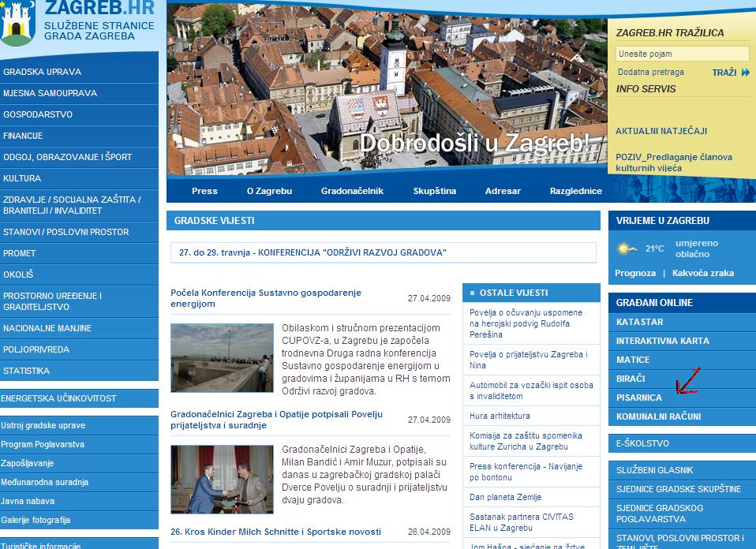
Task: Open the mayors' handshake photo thumbnail
Action: 222,480
